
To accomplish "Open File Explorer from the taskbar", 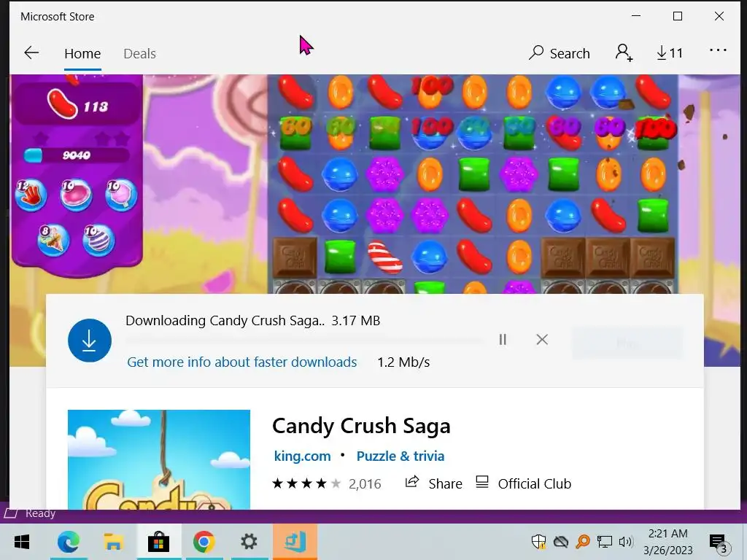I will click(x=113, y=542).
